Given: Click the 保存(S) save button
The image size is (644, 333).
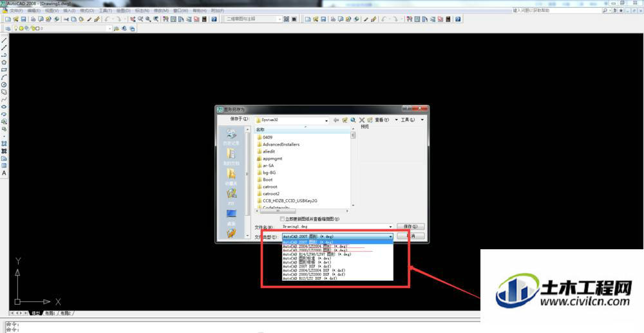Looking at the screenshot, I should (x=411, y=227).
